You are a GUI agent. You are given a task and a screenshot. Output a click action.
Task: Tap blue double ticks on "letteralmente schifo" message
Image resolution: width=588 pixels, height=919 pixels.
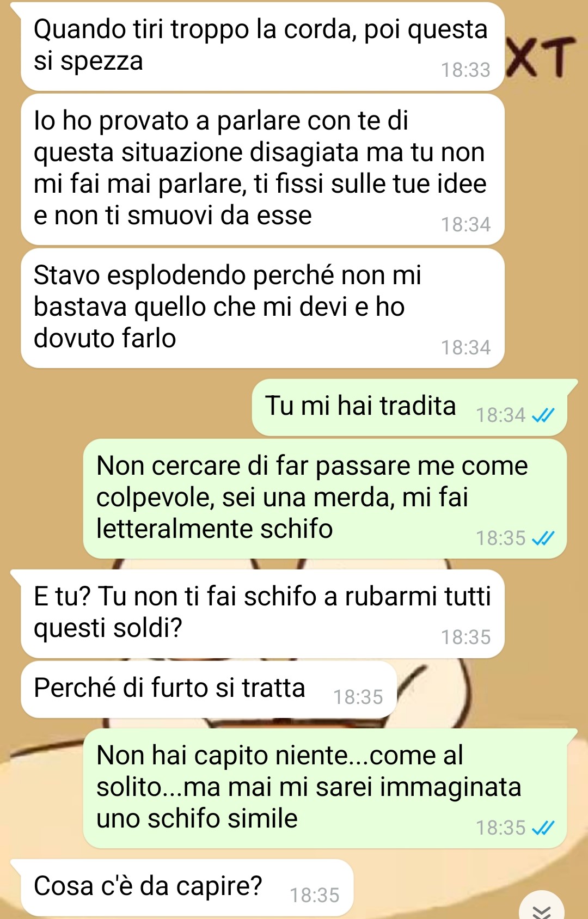[543, 538]
